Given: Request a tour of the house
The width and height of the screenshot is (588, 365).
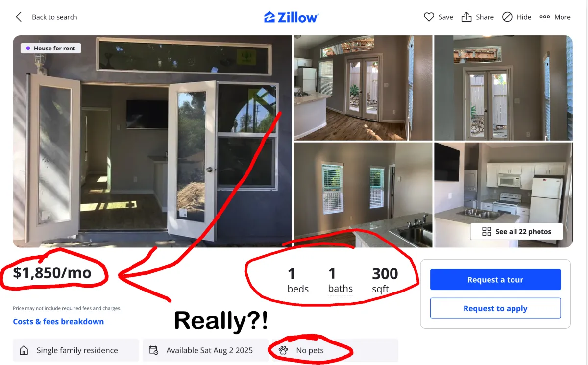Looking at the screenshot, I should click(x=495, y=280).
